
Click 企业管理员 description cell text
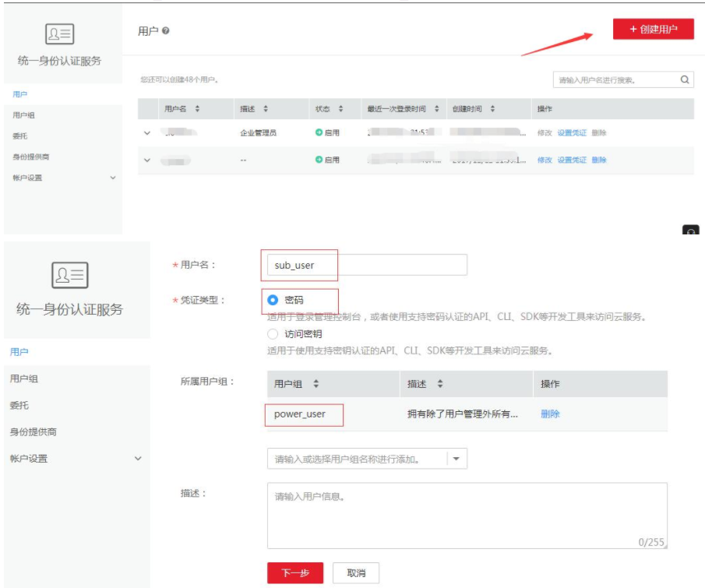(x=258, y=132)
